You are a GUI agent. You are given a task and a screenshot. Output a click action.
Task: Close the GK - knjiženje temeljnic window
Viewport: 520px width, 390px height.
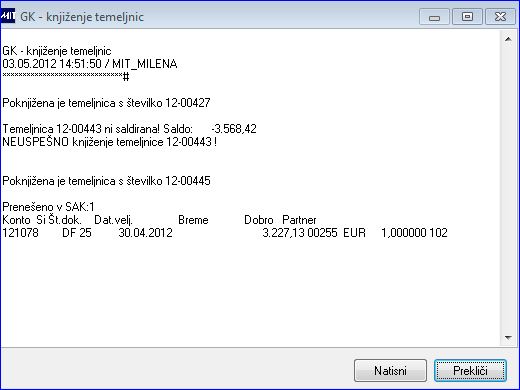500,17
